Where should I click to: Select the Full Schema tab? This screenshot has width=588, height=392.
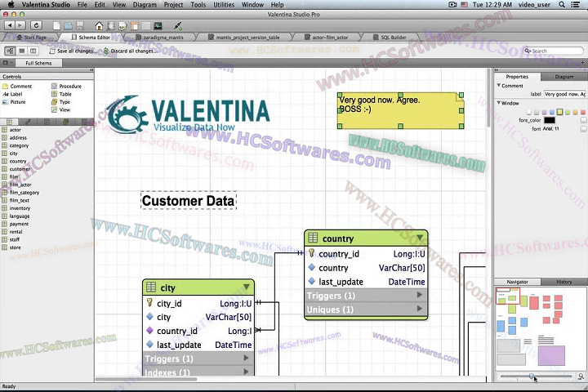click(x=38, y=63)
